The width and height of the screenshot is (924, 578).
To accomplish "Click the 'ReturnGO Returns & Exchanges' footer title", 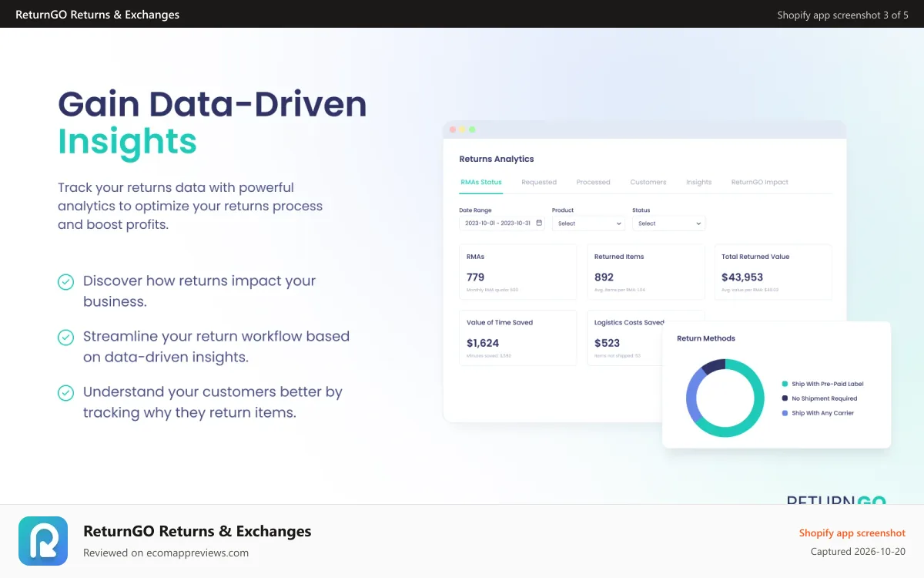I will 197,531.
